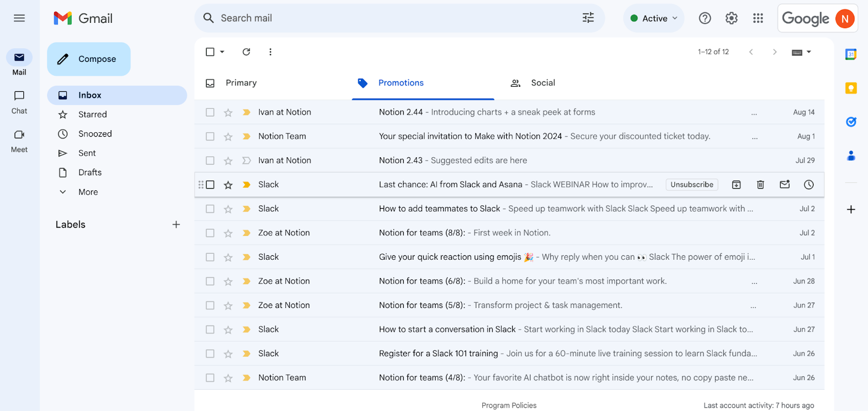
Task: Open the Program Policies link
Action: tap(509, 406)
